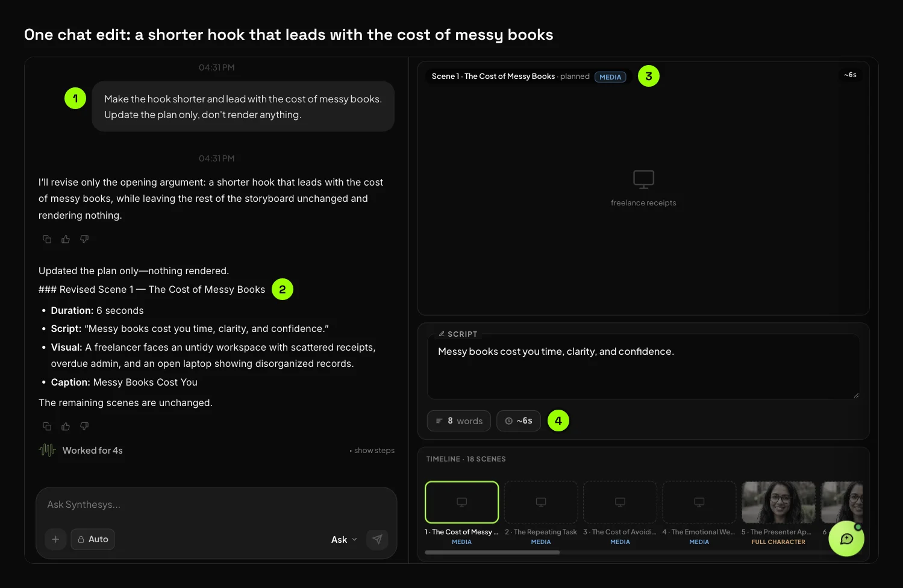Screen dimensions: 903x588
Task: Click the 'Duration: 6 seconds' bullet
Action: tap(98, 311)
